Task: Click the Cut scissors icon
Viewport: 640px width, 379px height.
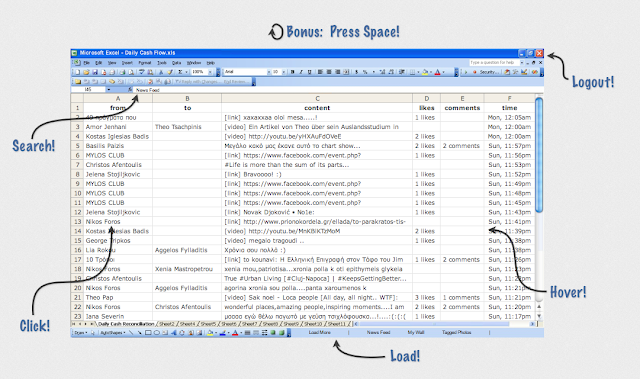Action: 161,72
